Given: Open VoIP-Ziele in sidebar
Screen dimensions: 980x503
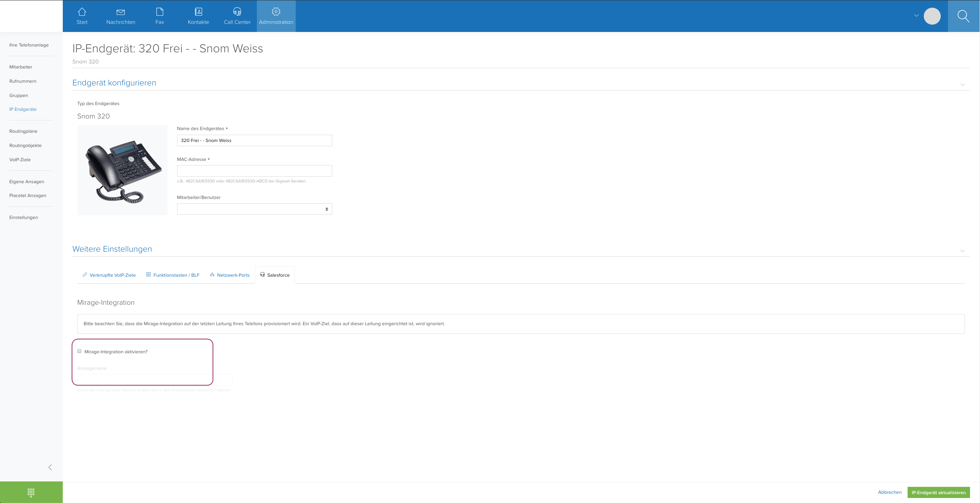Looking at the screenshot, I should point(20,160).
